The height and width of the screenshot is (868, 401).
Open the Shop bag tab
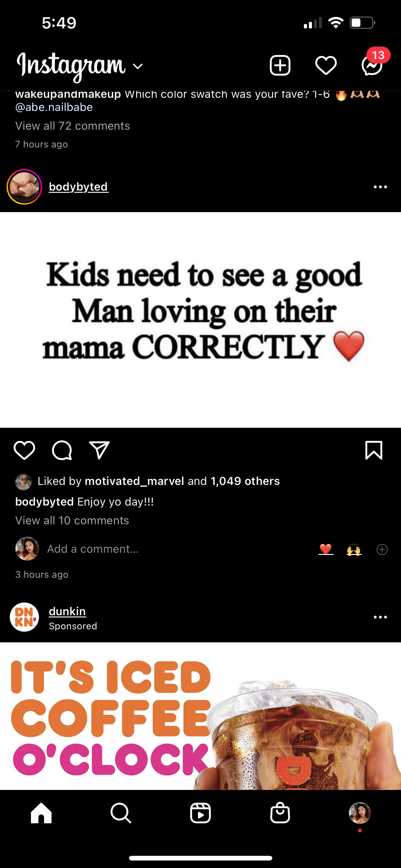point(280,813)
